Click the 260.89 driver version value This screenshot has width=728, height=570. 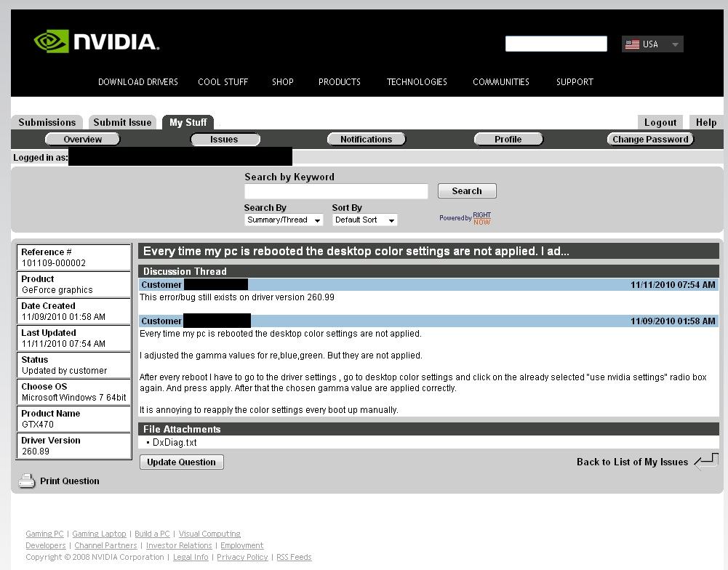36,451
